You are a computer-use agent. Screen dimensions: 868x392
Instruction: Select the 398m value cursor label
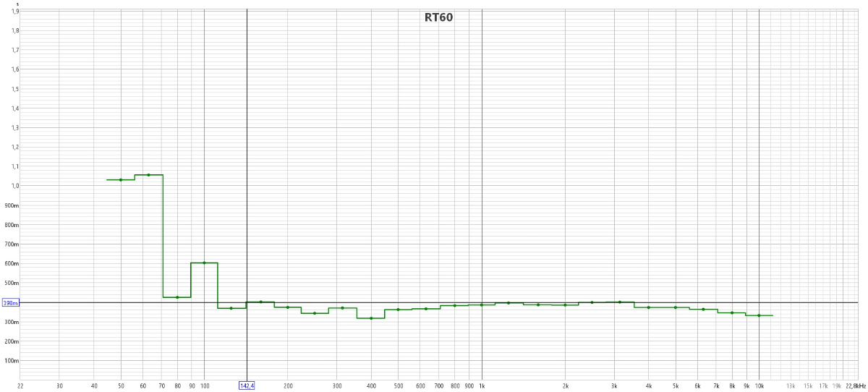[x=10, y=303]
